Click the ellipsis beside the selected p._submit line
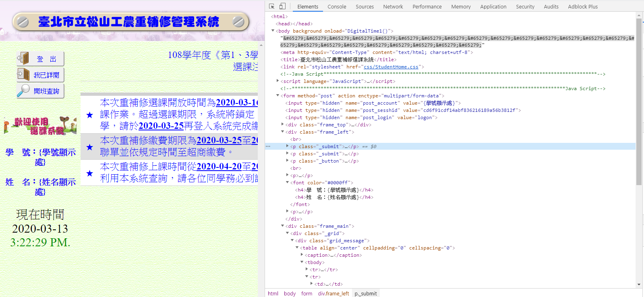The height and width of the screenshot is (297, 644). pyautogui.click(x=268, y=146)
